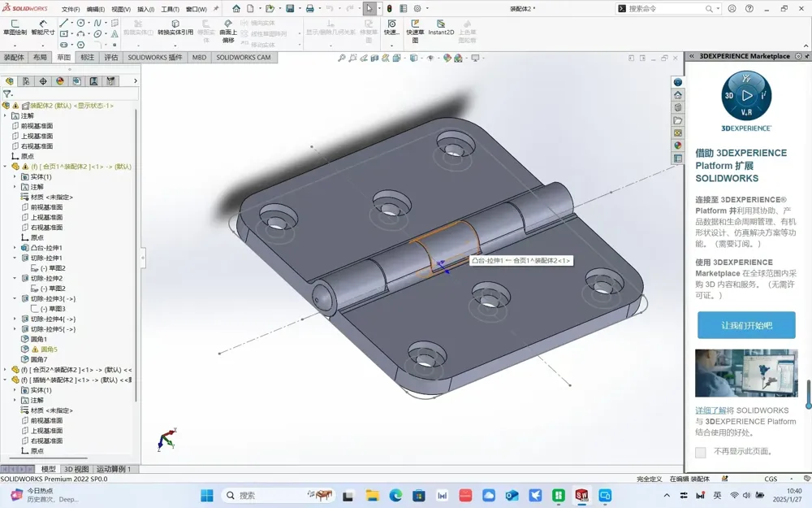Viewport: 812px width, 508px height.
Task: Check the 不再显示此页面 checkbox
Action: 700,452
